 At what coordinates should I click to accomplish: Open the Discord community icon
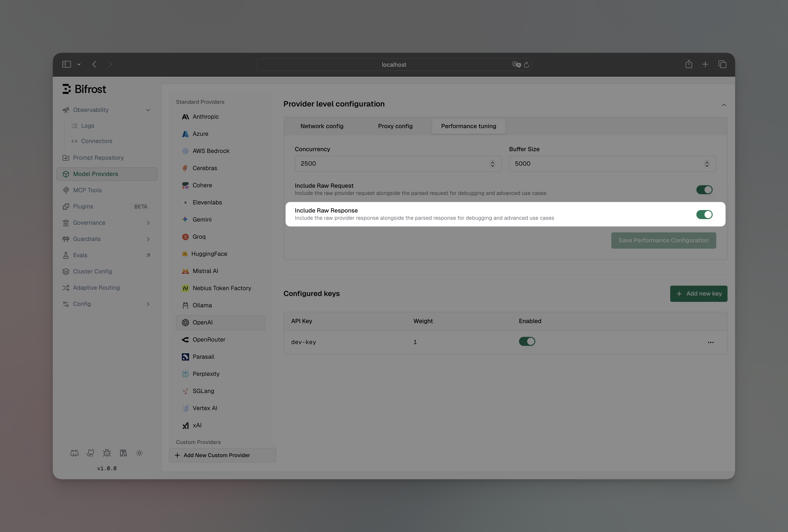click(x=74, y=453)
